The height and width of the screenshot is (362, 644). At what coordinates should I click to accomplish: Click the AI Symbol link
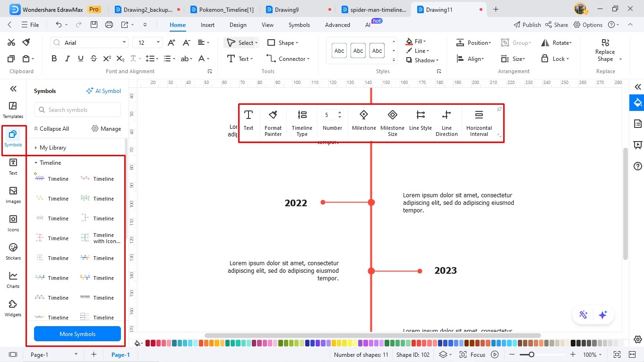coord(103,91)
